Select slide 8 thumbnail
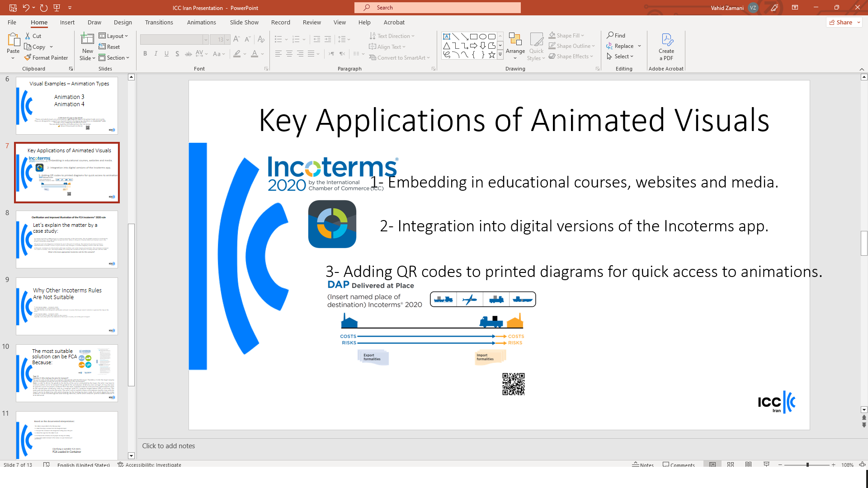868x488 pixels. click(67, 239)
